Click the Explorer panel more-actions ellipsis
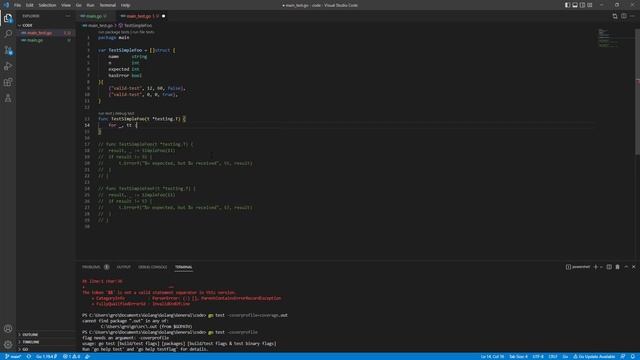The image size is (640, 360). tap(68, 16)
